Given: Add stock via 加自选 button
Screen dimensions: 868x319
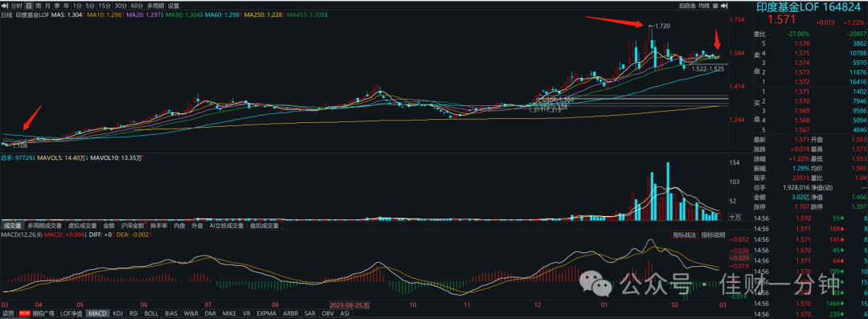Looking at the screenshot, I should pyautogui.click(x=687, y=6).
